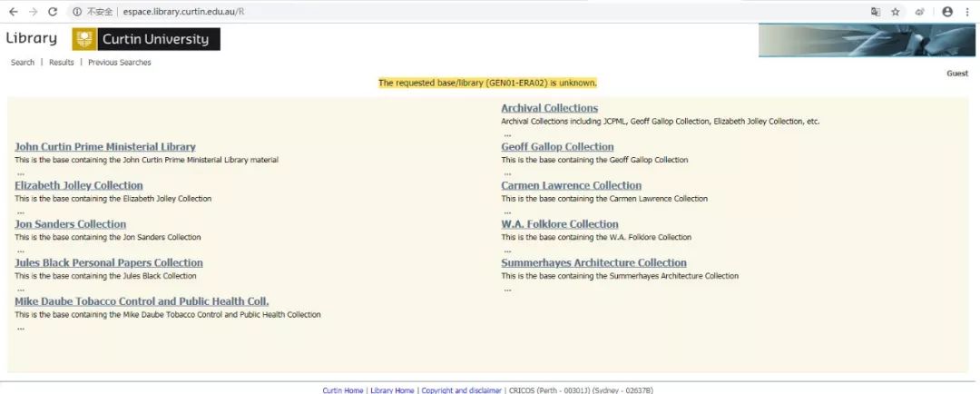Open the Search menu item
The width and height of the screenshot is (980, 394).
pyautogui.click(x=23, y=63)
